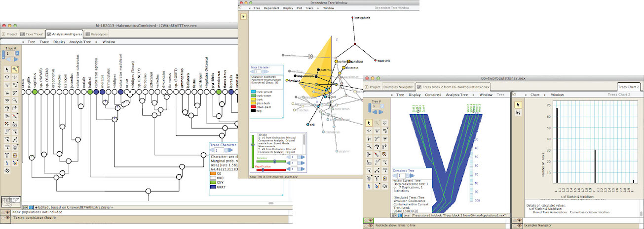Click the highlighted tool in Habronattus tree palette
This screenshot has width=644, height=229.
[x=15, y=69]
